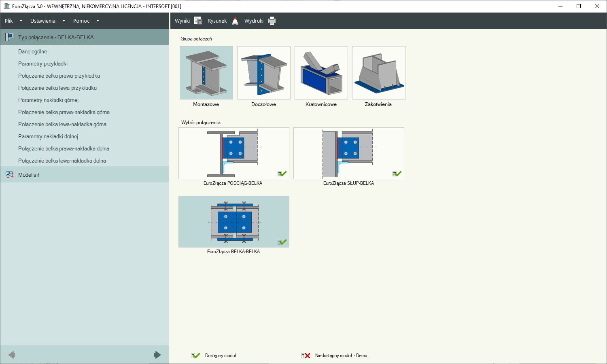Click available-module checkmark on BELKA-BELKA
The width and height of the screenshot is (607, 364).
282,242
